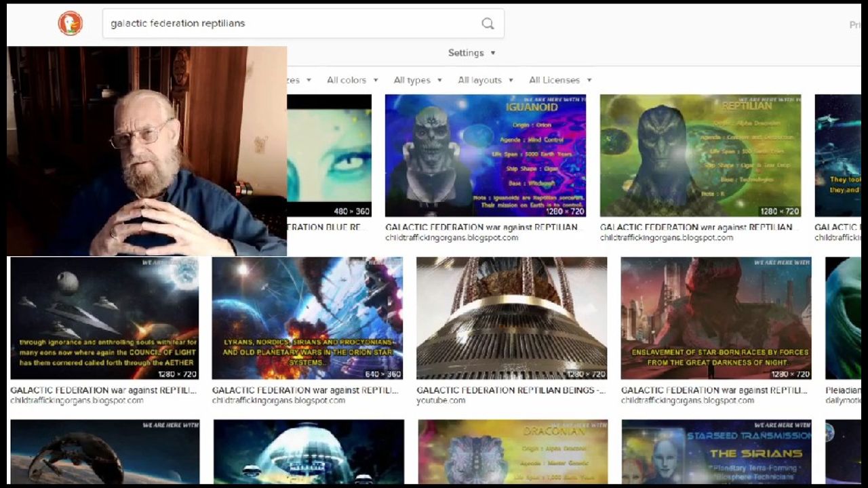Select the Enslavement of Star-Born Races thumbnail
868x488 pixels.
tap(715, 318)
